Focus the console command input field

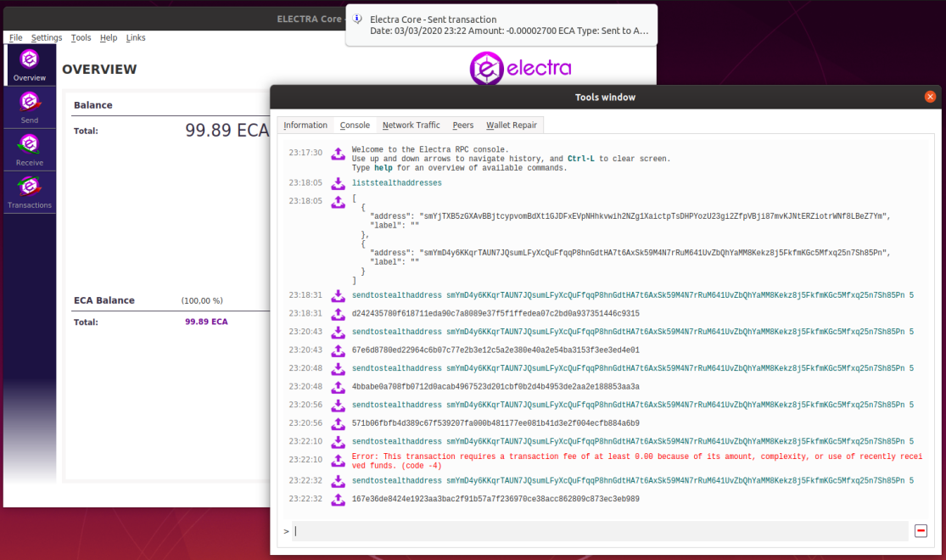[x=601, y=531]
